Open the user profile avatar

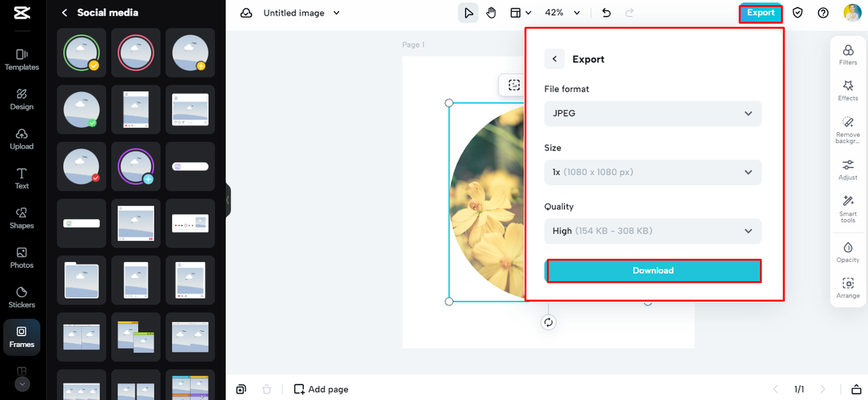pyautogui.click(x=852, y=13)
